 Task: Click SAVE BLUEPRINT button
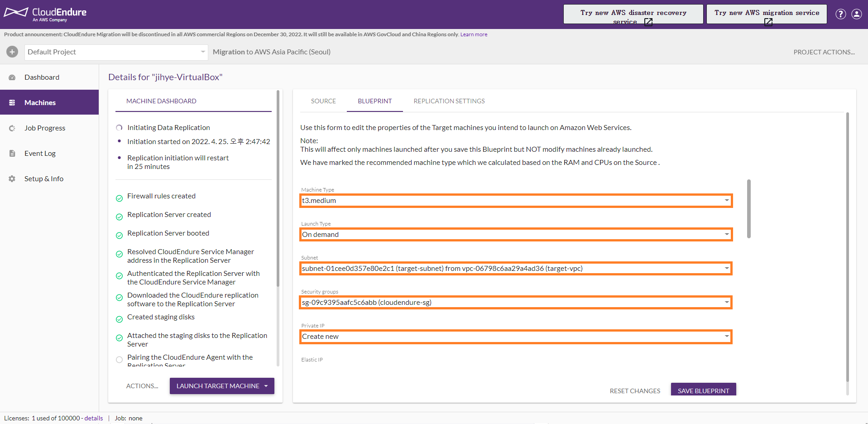point(703,390)
